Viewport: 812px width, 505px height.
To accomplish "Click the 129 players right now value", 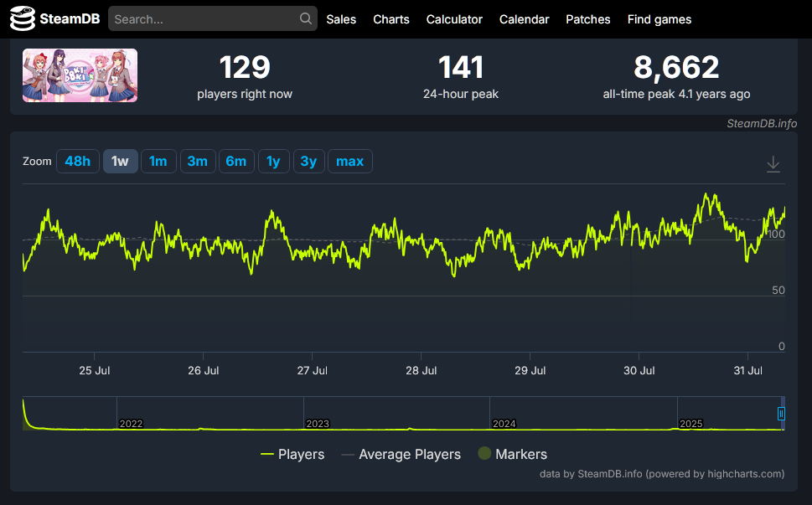I will pos(245,67).
